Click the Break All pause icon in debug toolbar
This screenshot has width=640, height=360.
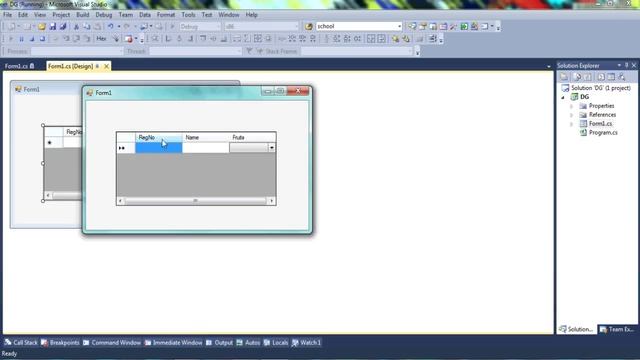(21, 39)
